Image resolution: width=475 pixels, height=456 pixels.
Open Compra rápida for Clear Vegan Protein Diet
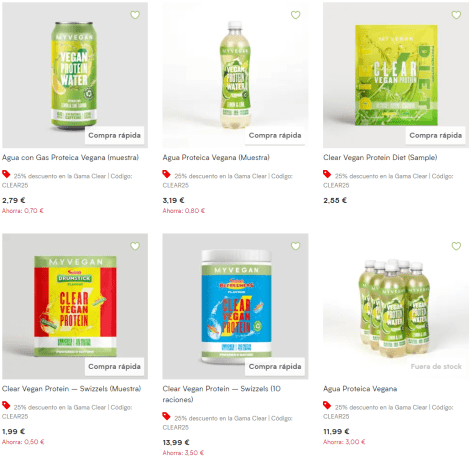pos(435,135)
